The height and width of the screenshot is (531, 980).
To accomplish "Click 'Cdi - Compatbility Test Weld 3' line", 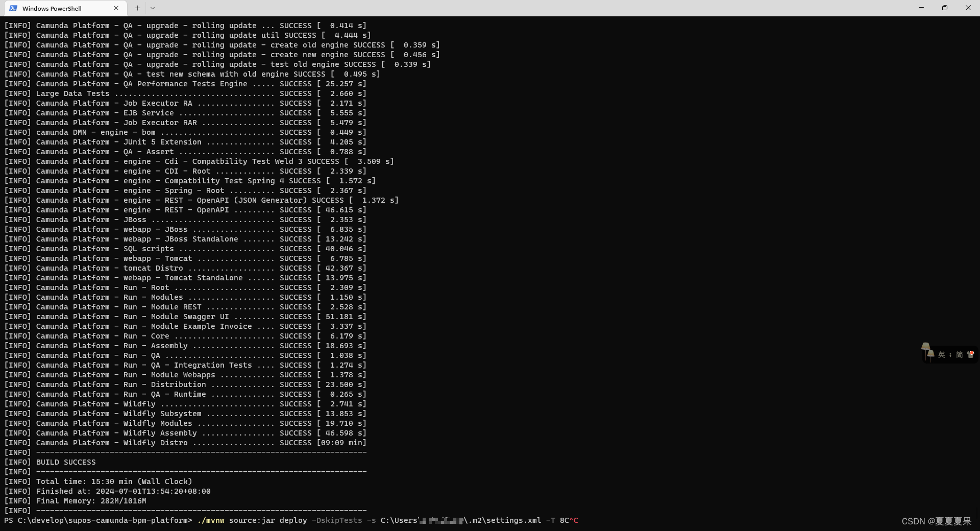I will pos(199,161).
